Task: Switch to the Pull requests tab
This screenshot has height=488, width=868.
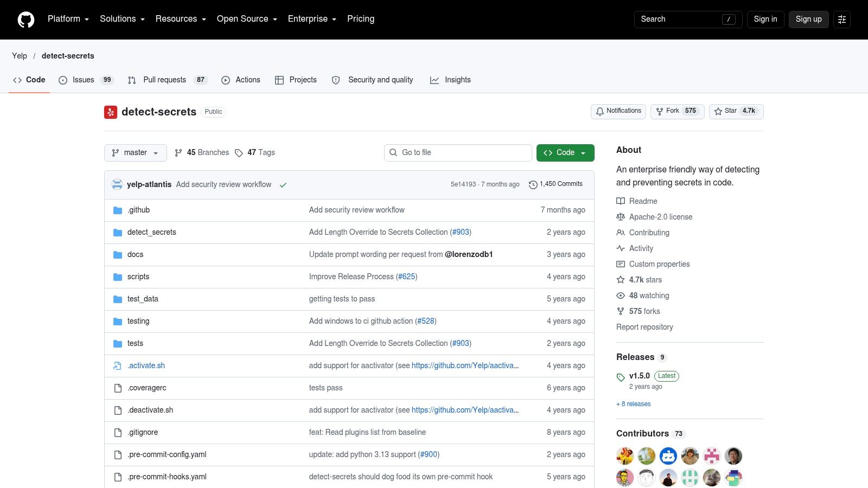Action: coord(167,80)
